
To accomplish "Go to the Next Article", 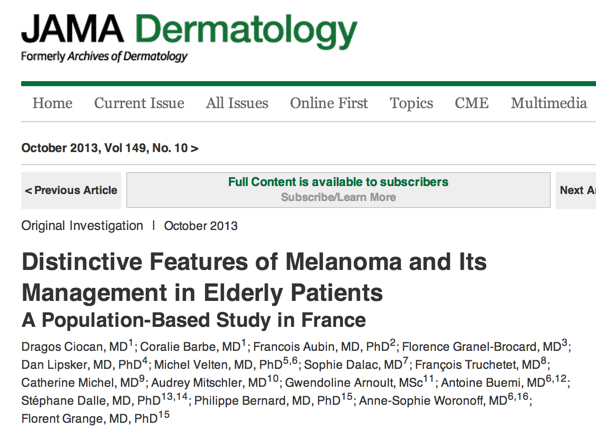I will click(x=576, y=190).
